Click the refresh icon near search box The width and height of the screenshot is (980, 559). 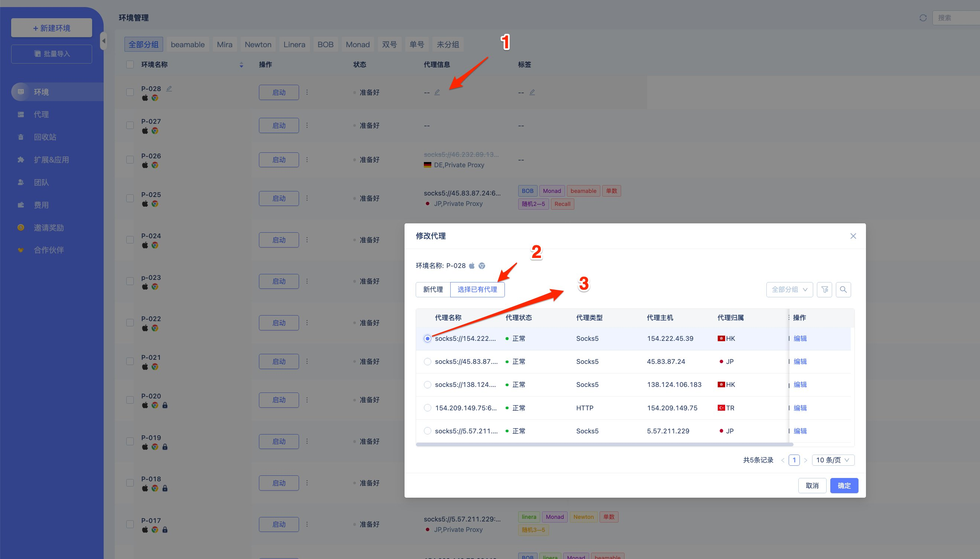pyautogui.click(x=923, y=18)
